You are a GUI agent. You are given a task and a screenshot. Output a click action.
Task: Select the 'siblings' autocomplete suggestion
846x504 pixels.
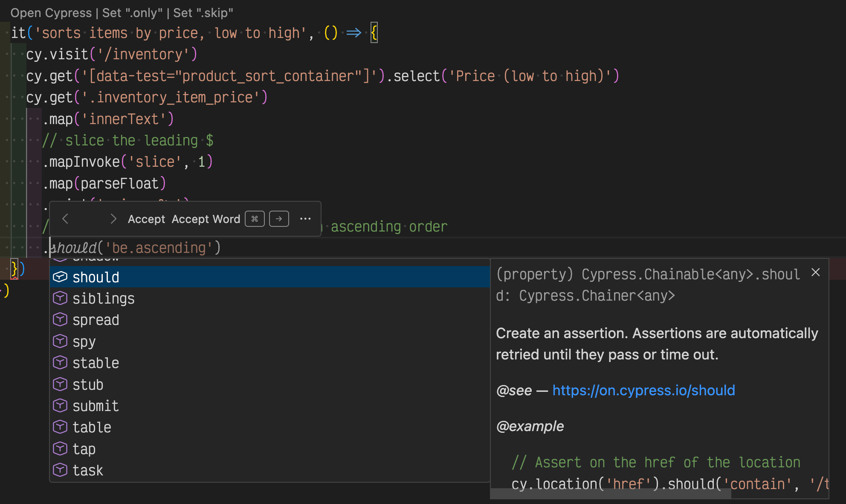click(x=104, y=298)
